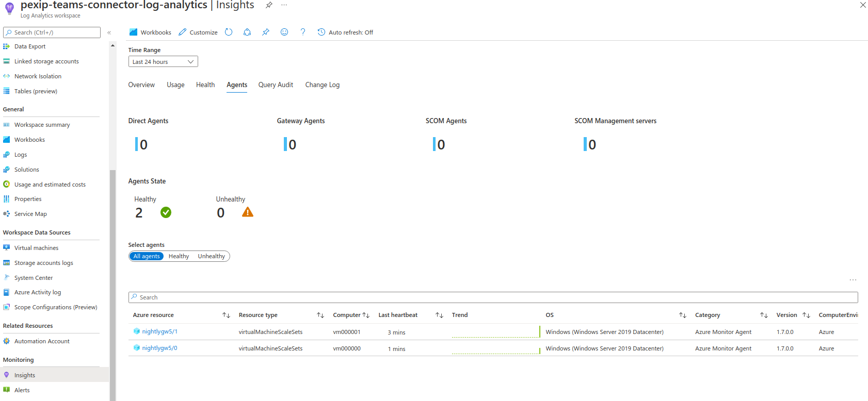Switch to the Query Audit tab

pos(276,85)
